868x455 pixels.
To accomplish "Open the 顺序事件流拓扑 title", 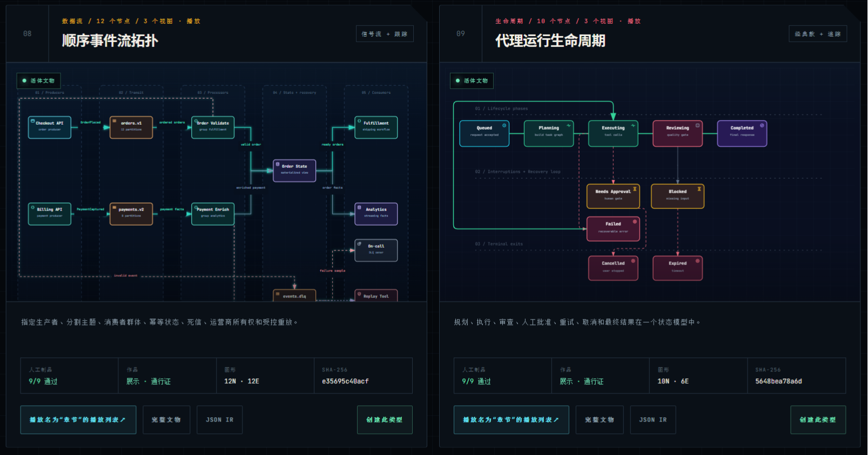I will (x=110, y=41).
